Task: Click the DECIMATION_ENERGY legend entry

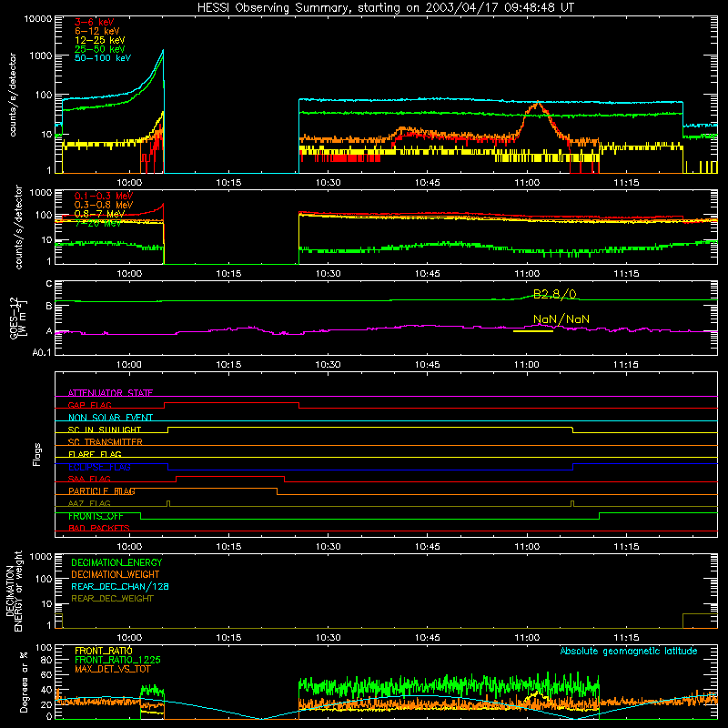Action: pyautogui.click(x=116, y=562)
